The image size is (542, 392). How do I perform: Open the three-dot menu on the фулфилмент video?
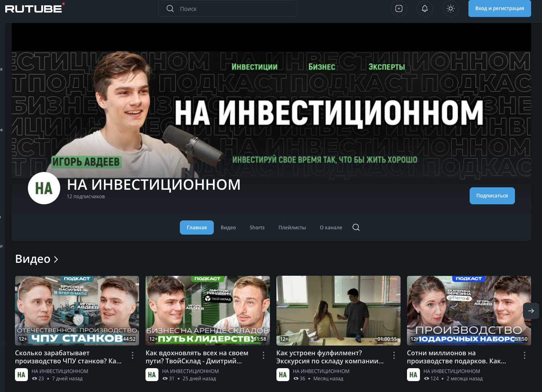pyautogui.click(x=394, y=355)
